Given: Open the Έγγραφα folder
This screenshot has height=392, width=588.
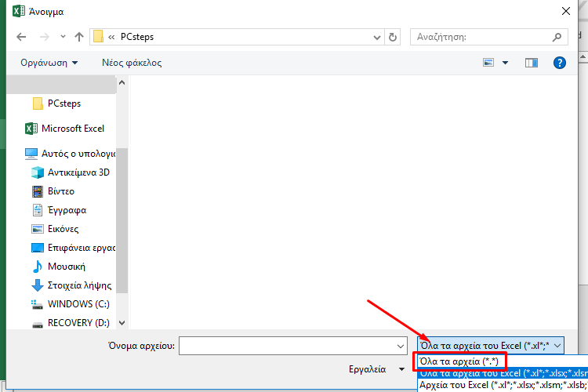Looking at the screenshot, I should 60,210.
